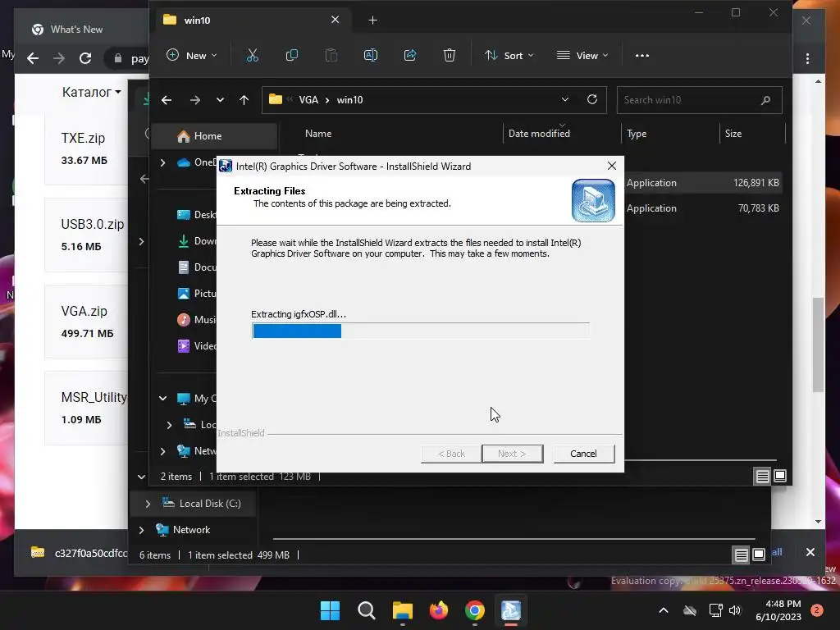Click the Rename icon in Explorer toolbar

click(x=371, y=55)
